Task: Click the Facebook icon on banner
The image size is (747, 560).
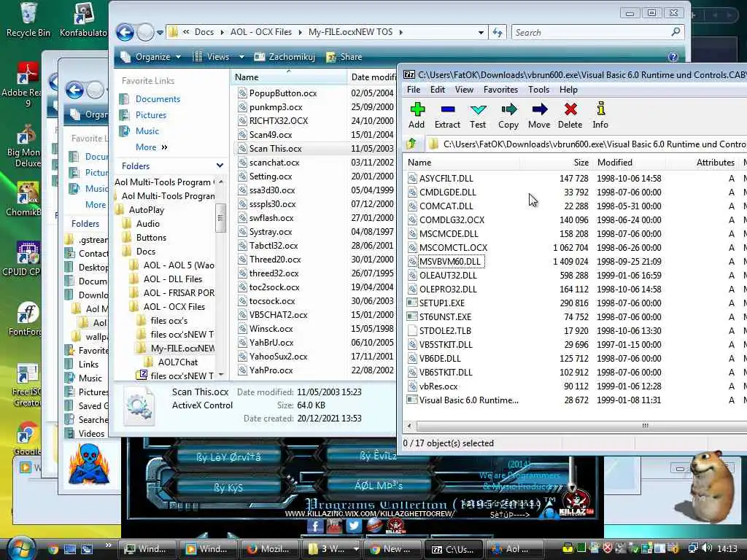Action: coord(315,526)
